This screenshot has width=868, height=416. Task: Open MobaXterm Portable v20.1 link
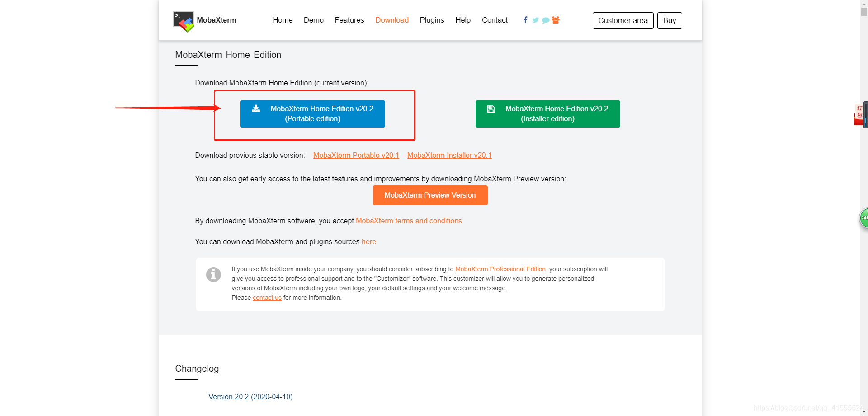click(x=356, y=155)
